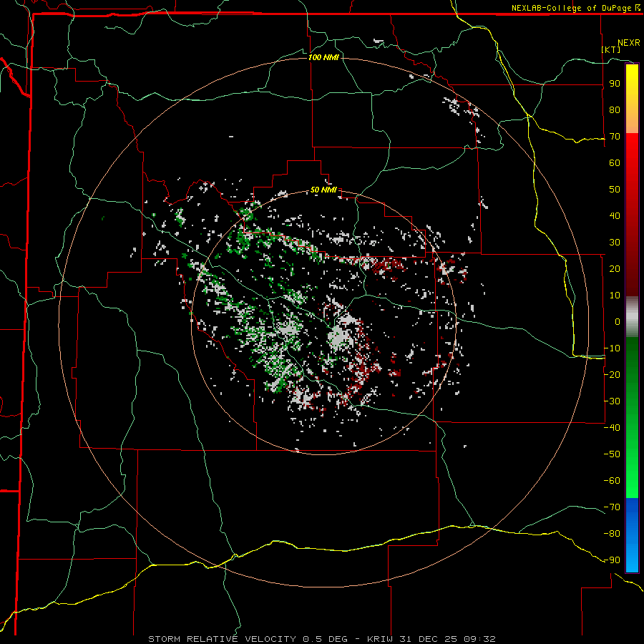The width and height of the screenshot is (644, 644).
Task: Pick the gray zero-velocity segment of color bar
Action: (632, 317)
